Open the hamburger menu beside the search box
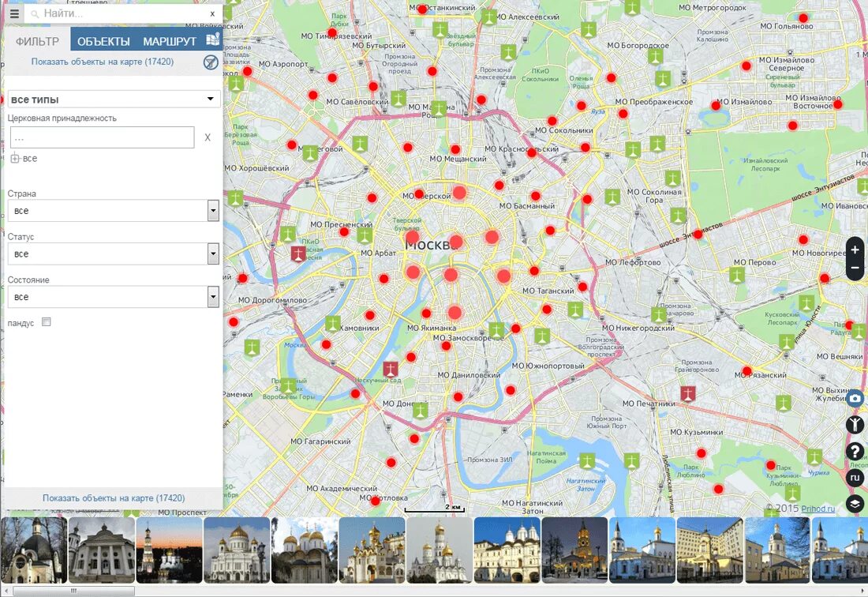Viewport: 868px width, 597px height. coord(14,13)
